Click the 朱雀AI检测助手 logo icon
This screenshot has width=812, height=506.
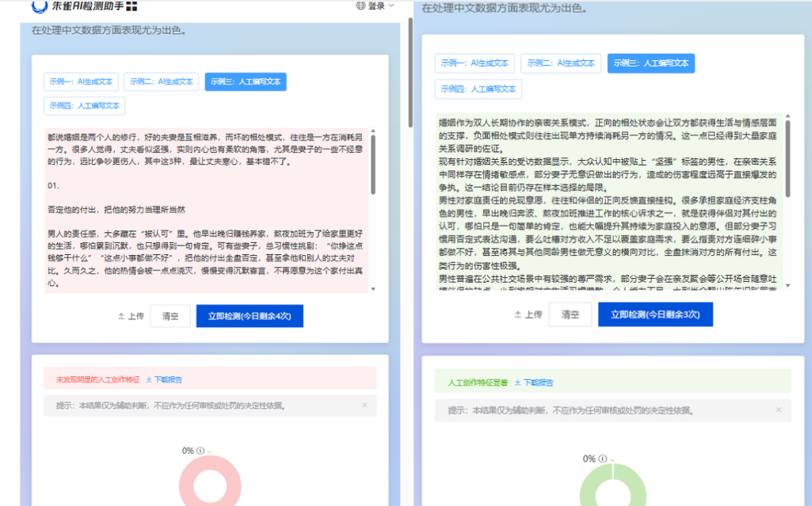tap(40, 6)
